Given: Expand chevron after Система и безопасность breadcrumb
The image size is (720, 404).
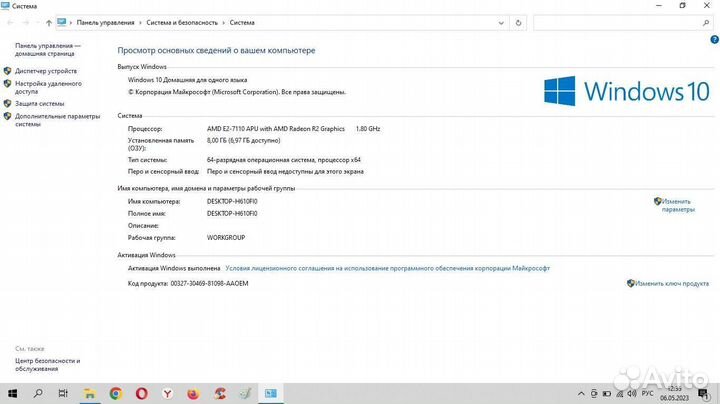Looking at the screenshot, I should (224, 22).
